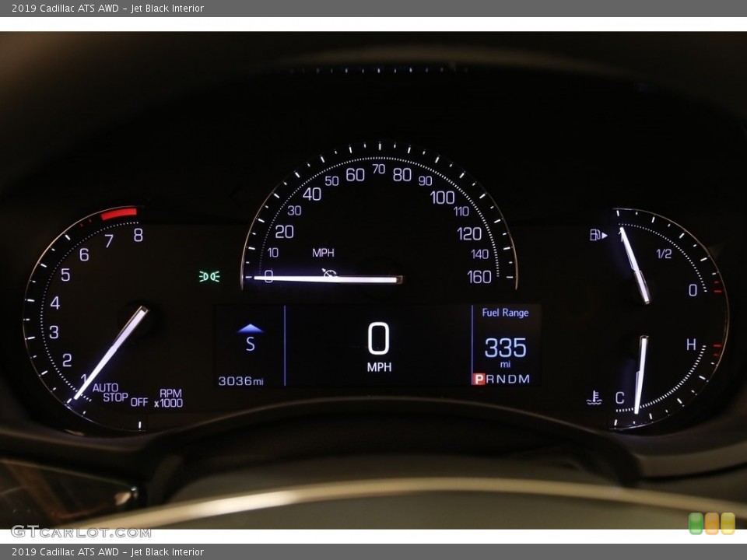The width and height of the screenshot is (747, 560).
Task: Click the H mark on temperature gauge
Action: point(691,344)
